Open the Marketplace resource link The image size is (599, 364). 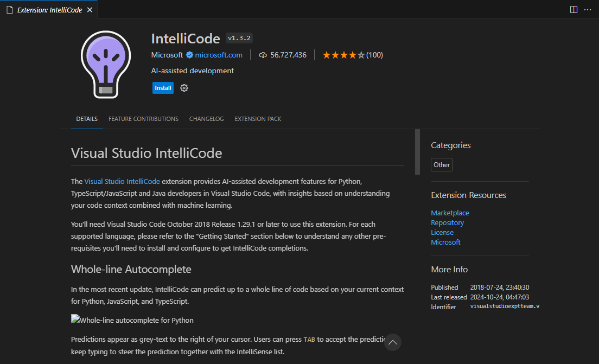click(450, 213)
